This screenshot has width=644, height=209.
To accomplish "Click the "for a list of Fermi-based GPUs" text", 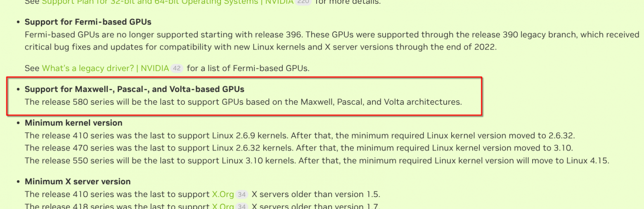I will 248,68.
